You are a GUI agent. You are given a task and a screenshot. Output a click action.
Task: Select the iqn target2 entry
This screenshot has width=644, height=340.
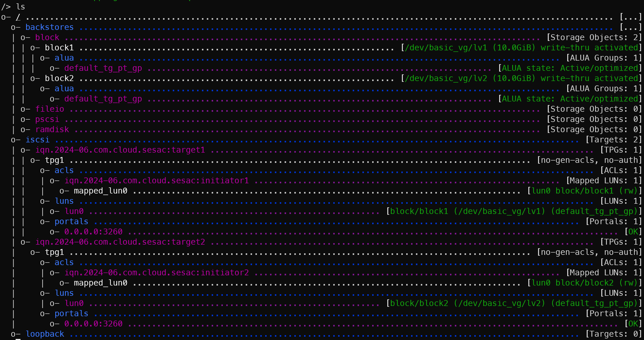pos(120,242)
